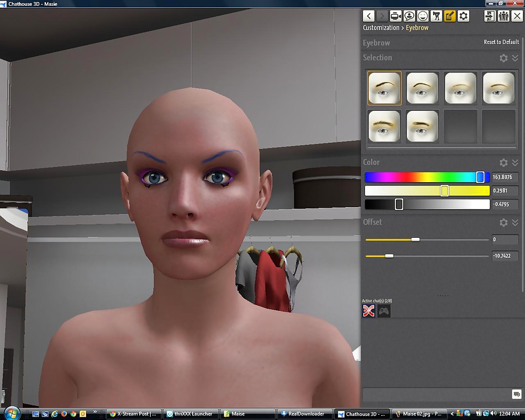Collapse the Color section chevron

(515, 163)
